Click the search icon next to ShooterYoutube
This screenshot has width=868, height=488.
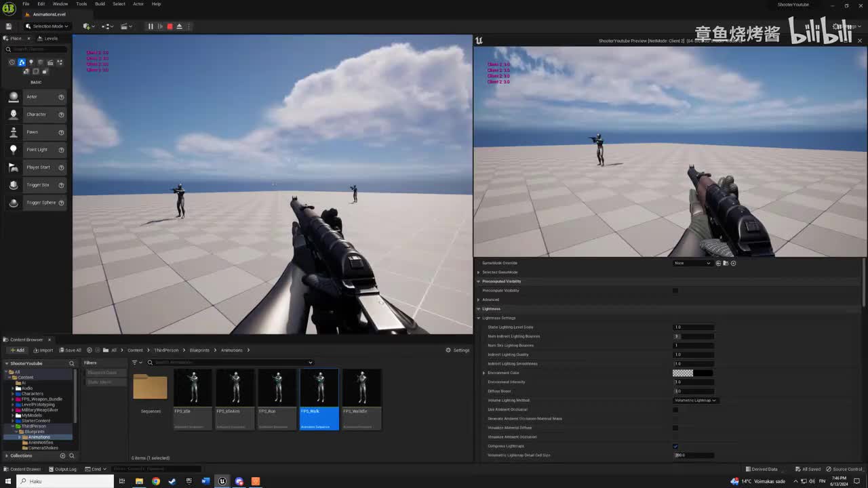(x=71, y=363)
